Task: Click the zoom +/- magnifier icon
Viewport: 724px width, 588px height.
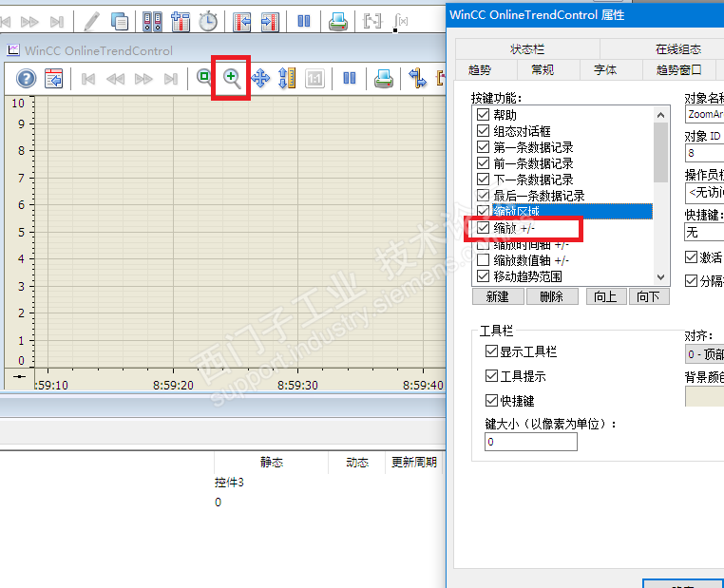Action: [x=232, y=79]
